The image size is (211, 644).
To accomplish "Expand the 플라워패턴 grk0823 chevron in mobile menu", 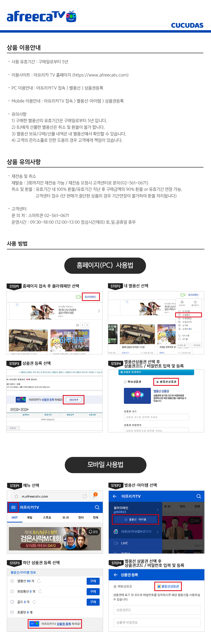I will coord(158,510).
